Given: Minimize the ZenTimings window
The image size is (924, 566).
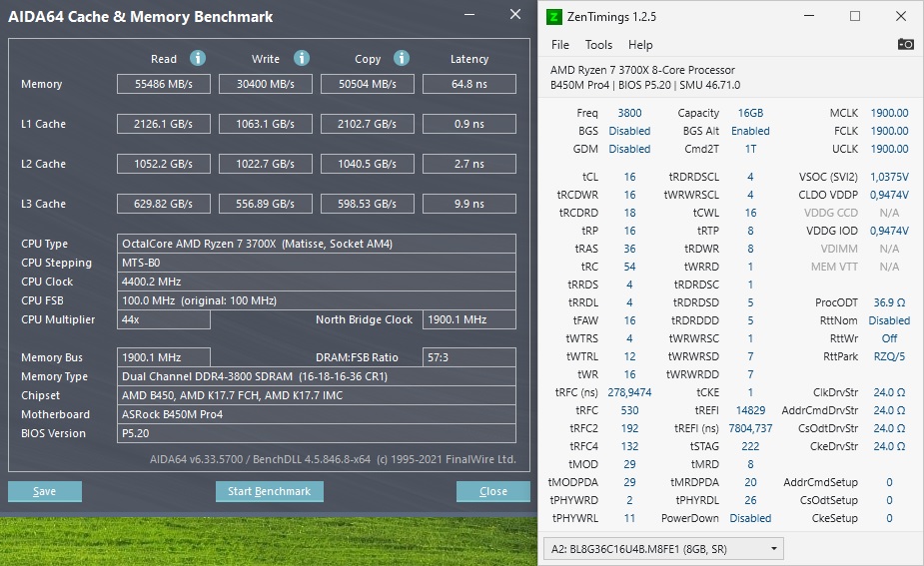Looking at the screenshot, I should pos(809,16).
